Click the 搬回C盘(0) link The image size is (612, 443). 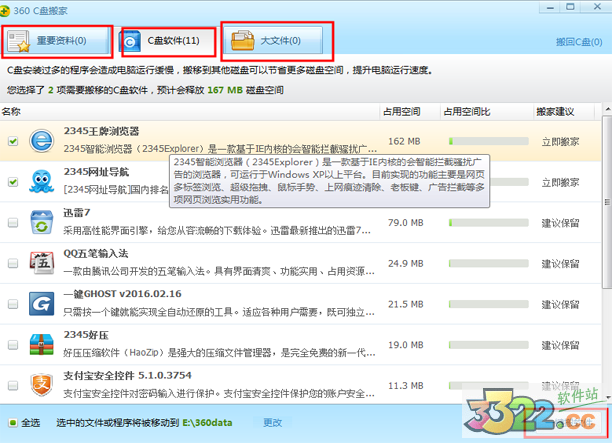coord(579,42)
